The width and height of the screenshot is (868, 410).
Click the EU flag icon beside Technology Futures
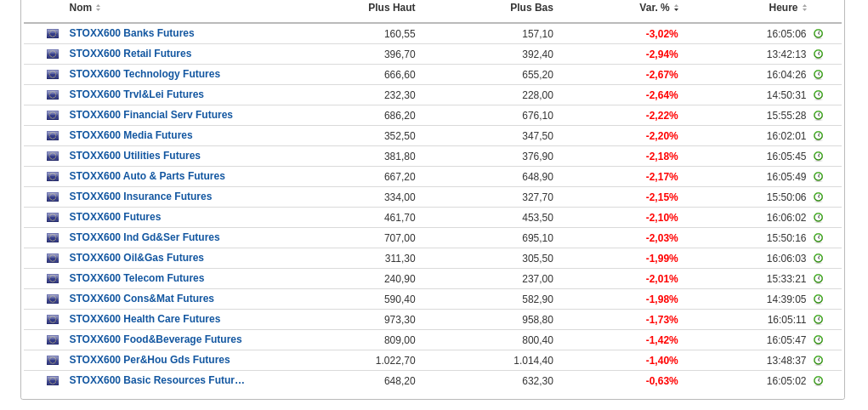point(53,75)
